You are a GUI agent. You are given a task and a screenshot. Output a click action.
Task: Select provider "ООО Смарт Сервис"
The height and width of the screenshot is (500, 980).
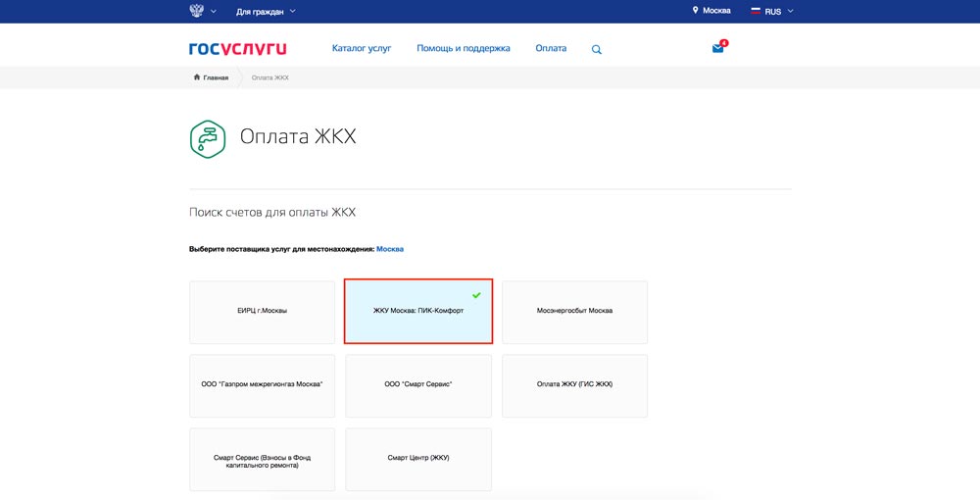point(418,385)
